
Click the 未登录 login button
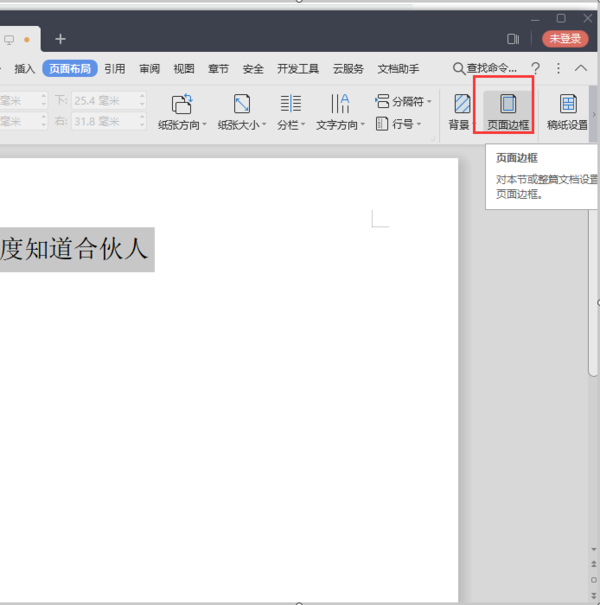(x=565, y=39)
